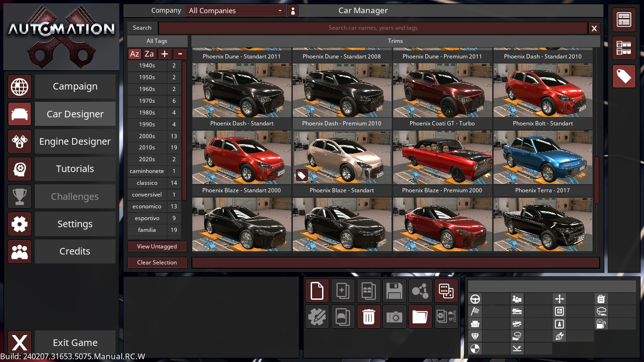Click the car icon beside Car Designer
644x362 pixels.
coord(19,114)
